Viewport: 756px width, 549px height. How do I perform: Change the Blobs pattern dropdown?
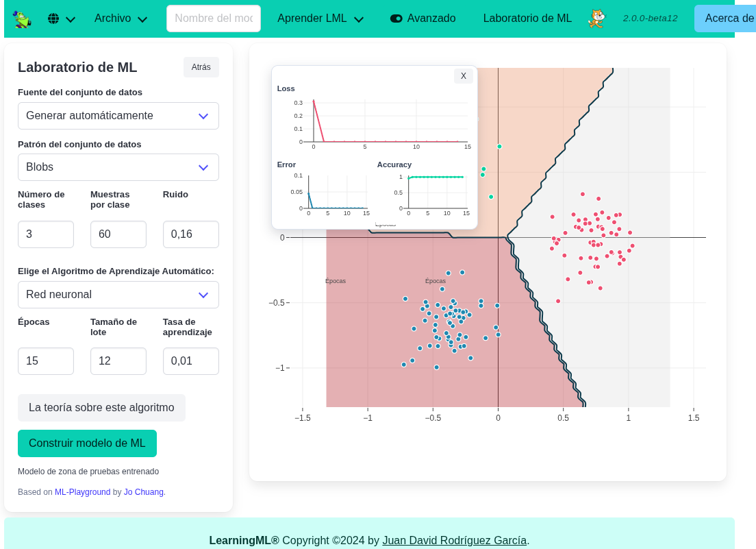pyautogui.click(x=118, y=167)
